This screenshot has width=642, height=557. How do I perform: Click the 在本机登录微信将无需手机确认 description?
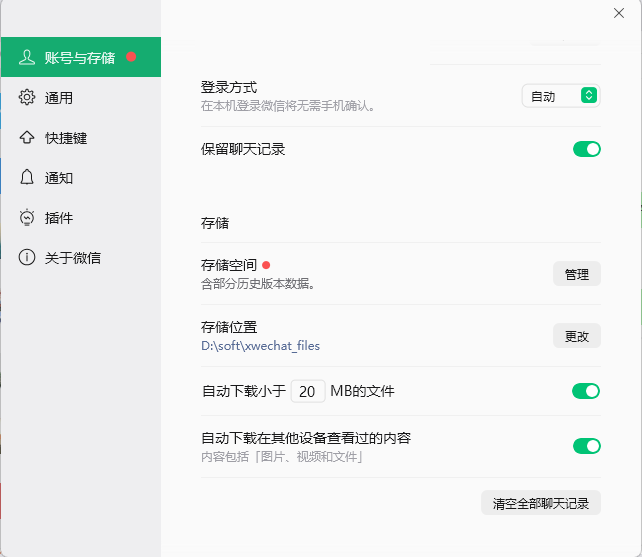pos(288,106)
